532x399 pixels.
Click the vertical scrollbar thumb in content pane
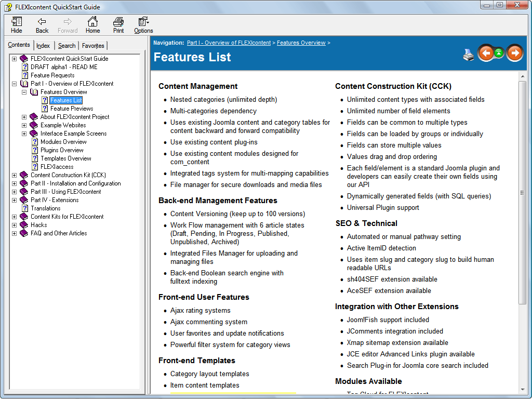tap(523, 192)
